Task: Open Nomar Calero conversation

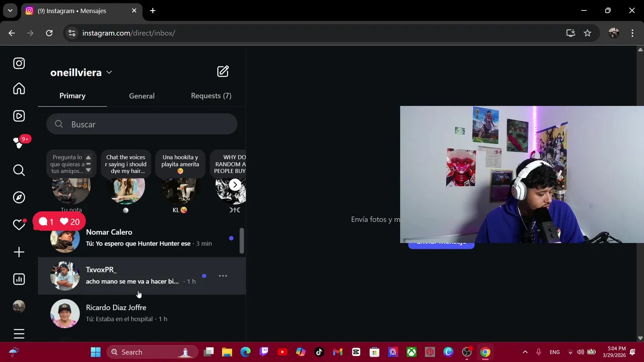Action: tap(142, 238)
